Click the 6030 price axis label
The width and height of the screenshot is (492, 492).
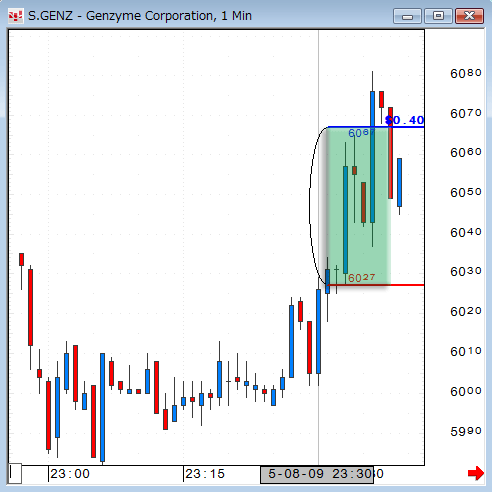pos(466,272)
